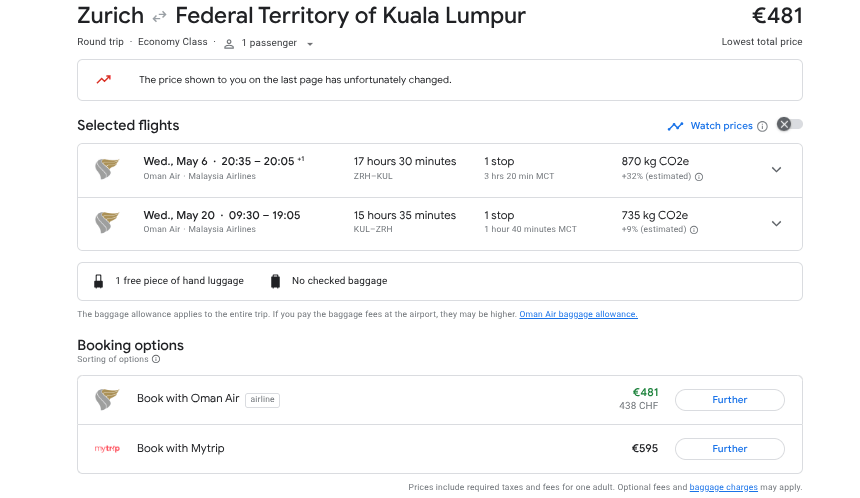Click the Book with Oman Air label
This screenshot has width=860, height=498.
[188, 398]
